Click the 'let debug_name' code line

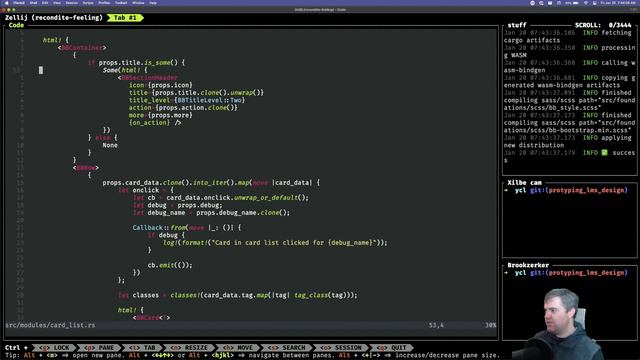point(211,213)
